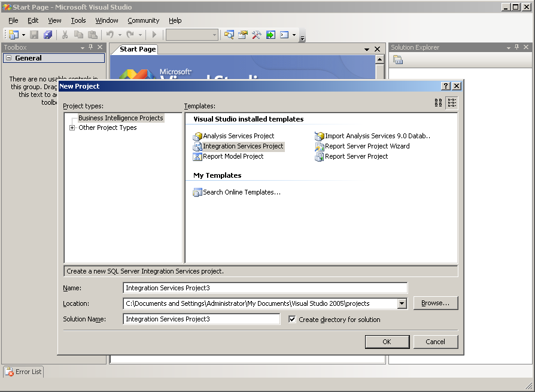Click the Name text field

[265, 288]
